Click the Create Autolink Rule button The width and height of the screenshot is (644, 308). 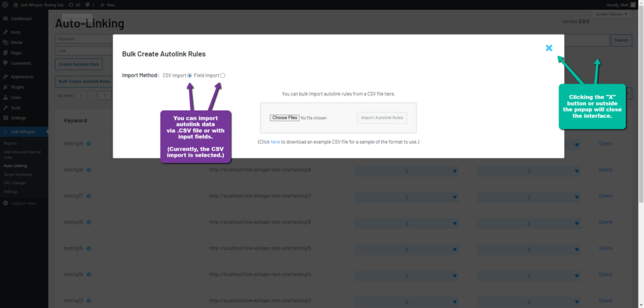(79, 65)
